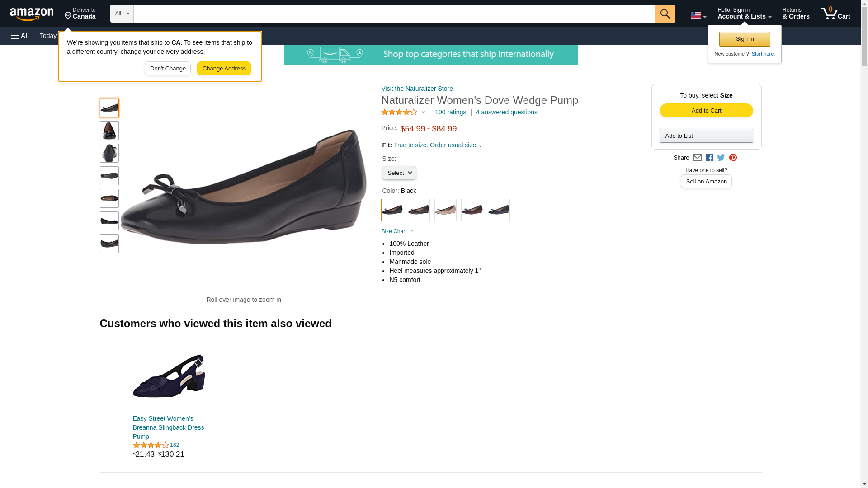Open the All hamburger menu
This screenshot has width=868, height=488.
(20, 36)
